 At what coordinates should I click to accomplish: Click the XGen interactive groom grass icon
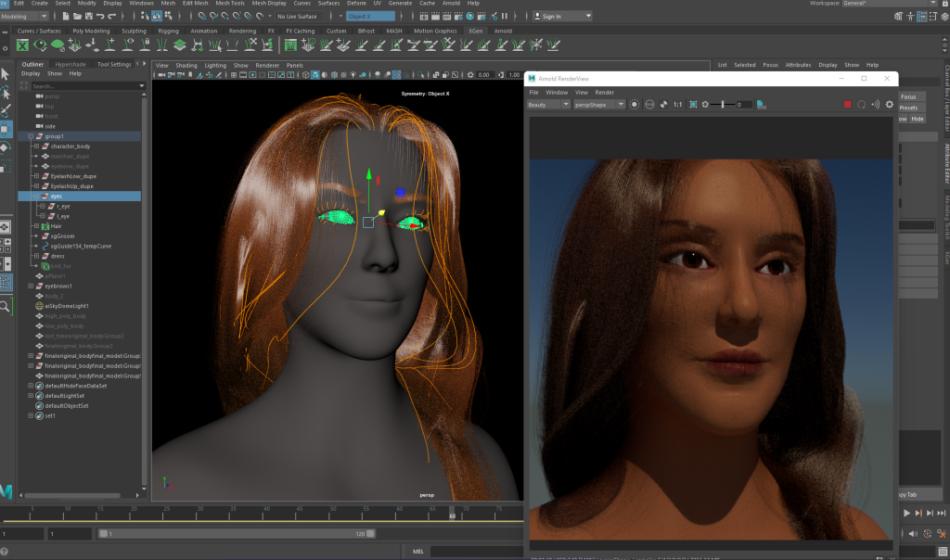click(290, 45)
